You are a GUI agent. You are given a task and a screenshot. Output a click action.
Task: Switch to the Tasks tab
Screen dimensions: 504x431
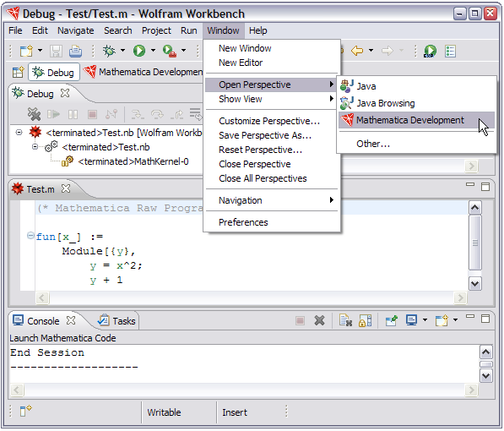point(117,321)
